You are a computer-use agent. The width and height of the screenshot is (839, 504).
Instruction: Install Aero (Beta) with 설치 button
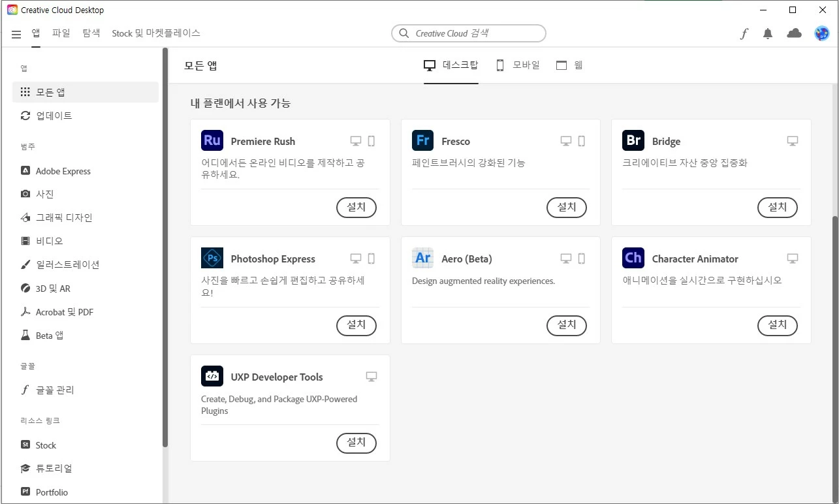coord(567,325)
